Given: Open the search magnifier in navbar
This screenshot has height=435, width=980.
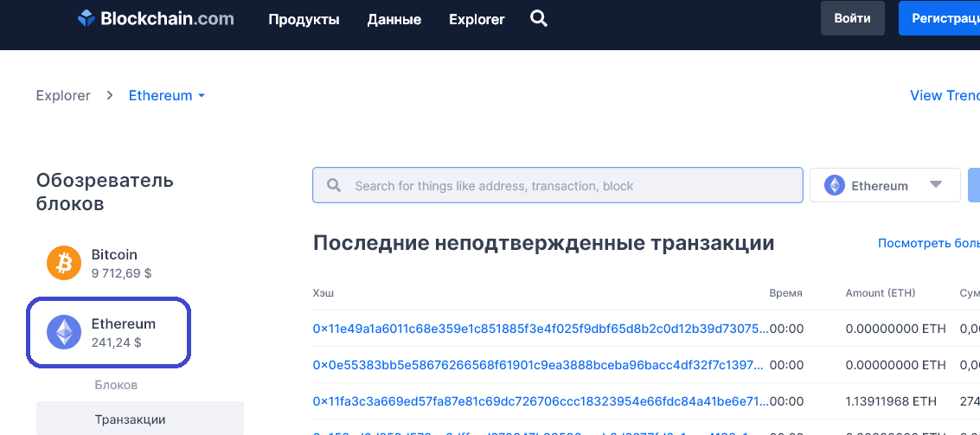Looking at the screenshot, I should click(x=539, y=18).
